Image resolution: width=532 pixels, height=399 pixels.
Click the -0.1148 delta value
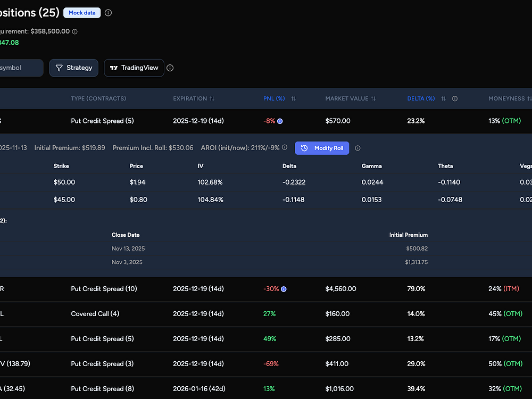click(x=294, y=199)
